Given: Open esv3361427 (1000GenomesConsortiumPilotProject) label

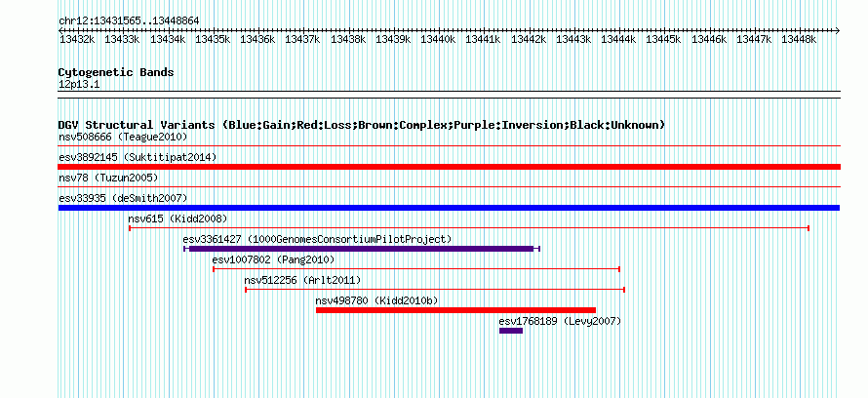Looking at the screenshot, I should point(317,239).
